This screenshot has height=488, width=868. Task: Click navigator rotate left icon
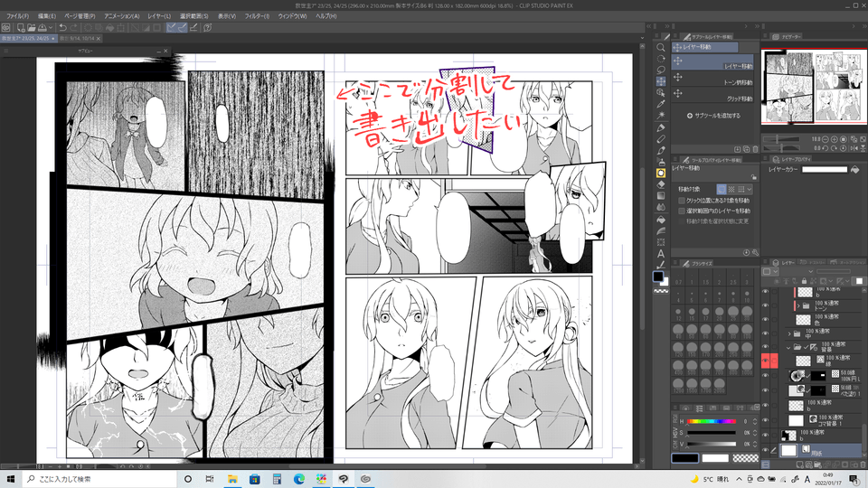pos(826,148)
